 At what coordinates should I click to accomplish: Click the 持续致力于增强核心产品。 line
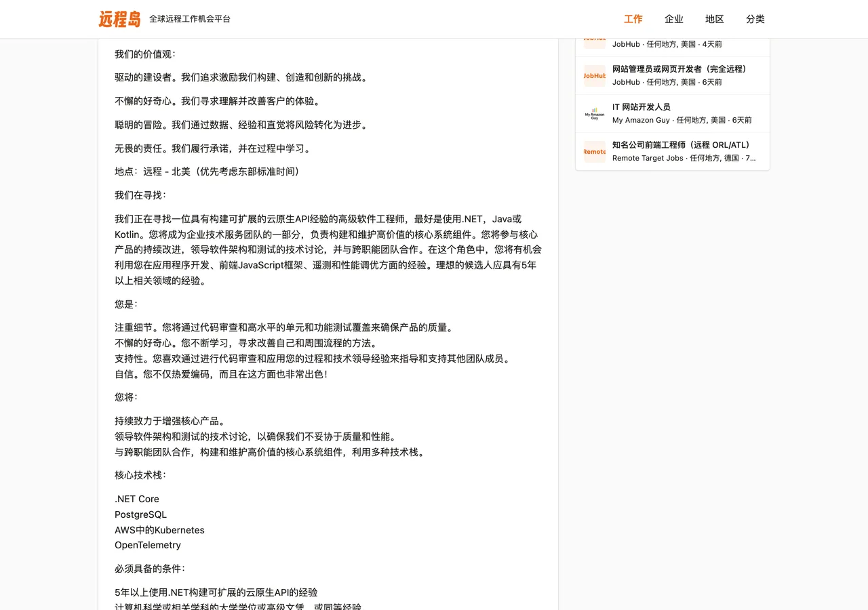[x=170, y=421]
